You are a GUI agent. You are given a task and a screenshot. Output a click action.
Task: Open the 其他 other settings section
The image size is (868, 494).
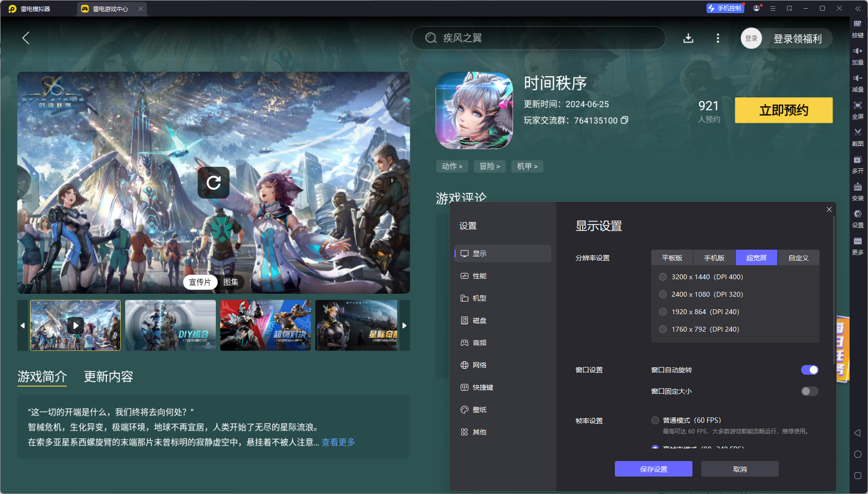click(503, 432)
